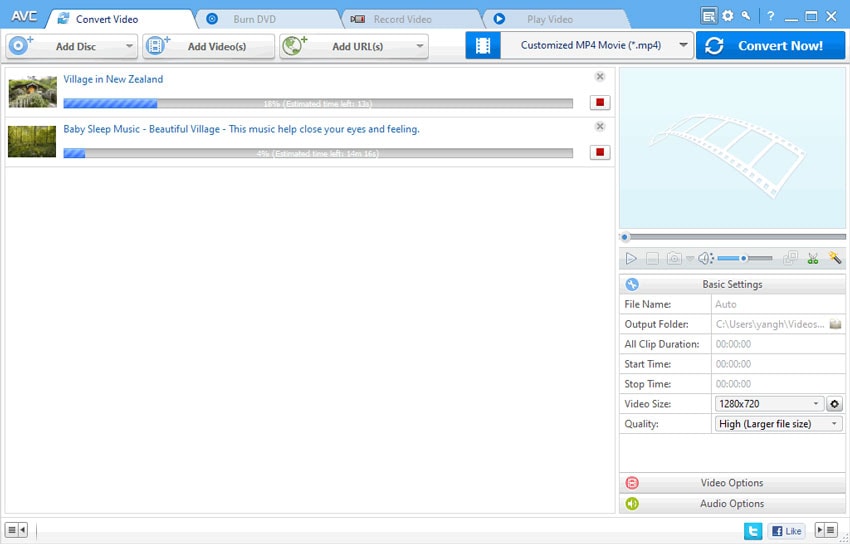Click the video size gear button
Screen dimensions: 850x544
coord(834,404)
